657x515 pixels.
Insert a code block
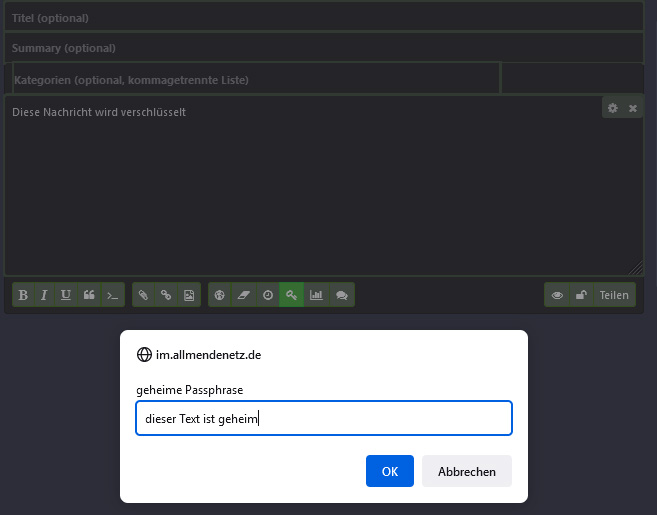pyautogui.click(x=112, y=295)
